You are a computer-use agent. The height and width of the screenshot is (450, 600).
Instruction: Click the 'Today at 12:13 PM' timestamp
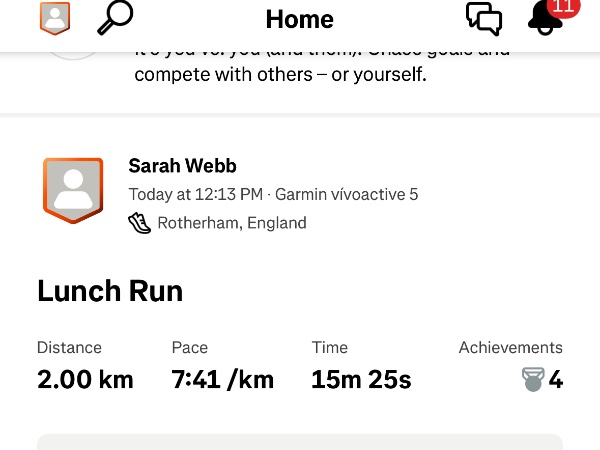pos(196,194)
